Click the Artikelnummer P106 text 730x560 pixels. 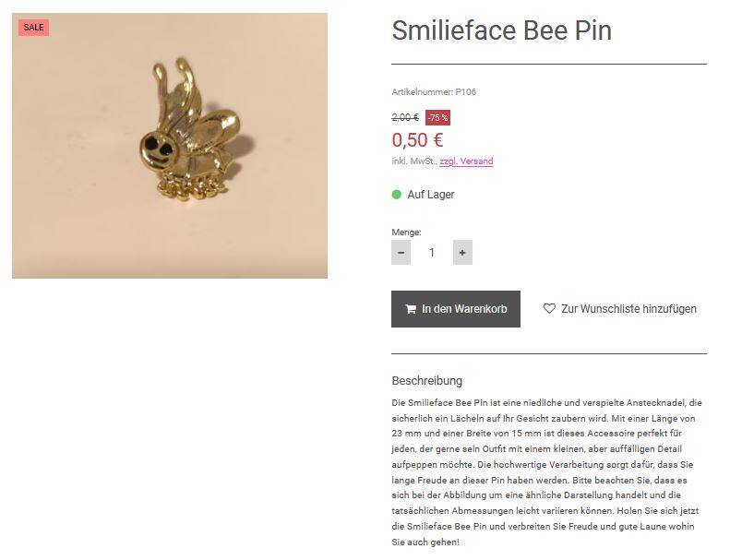click(434, 91)
